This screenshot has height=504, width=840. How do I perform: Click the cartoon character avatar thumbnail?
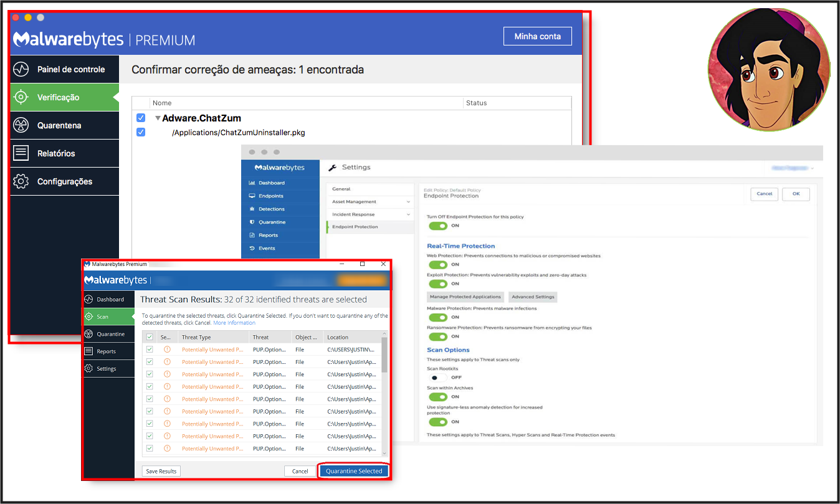pyautogui.click(x=770, y=70)
